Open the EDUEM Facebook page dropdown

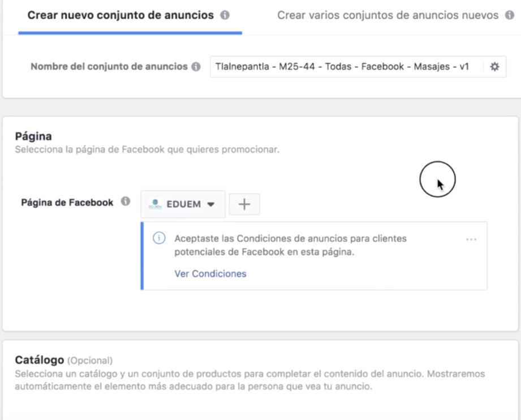tap(183, 204)
